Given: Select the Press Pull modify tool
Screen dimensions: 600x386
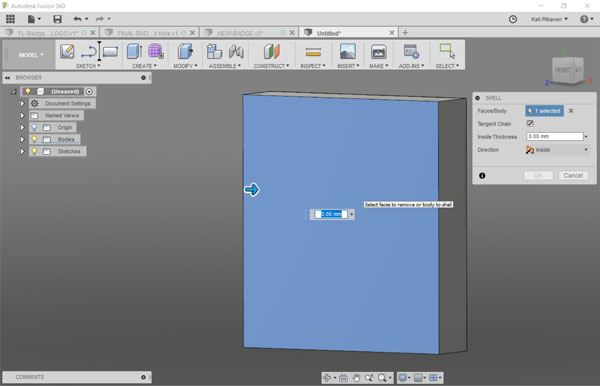Looking at the screenshot, I should click(x=186, y=51).
